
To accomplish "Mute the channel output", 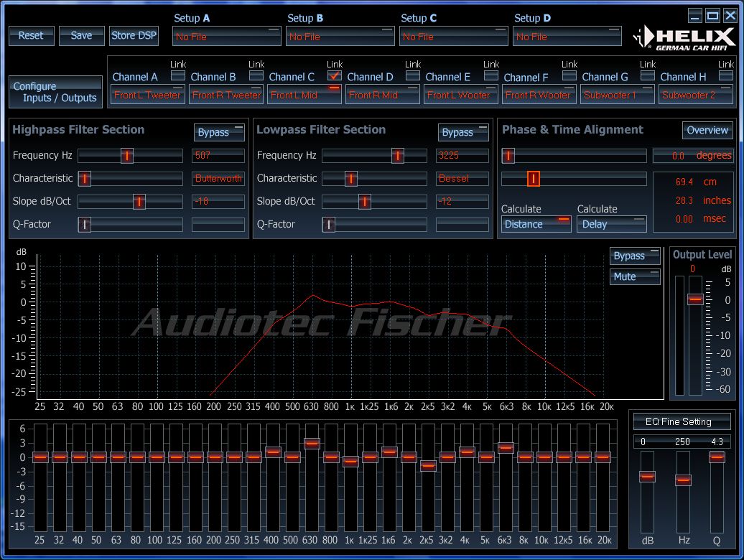I will pyautogui.click(x=635, y=276).
